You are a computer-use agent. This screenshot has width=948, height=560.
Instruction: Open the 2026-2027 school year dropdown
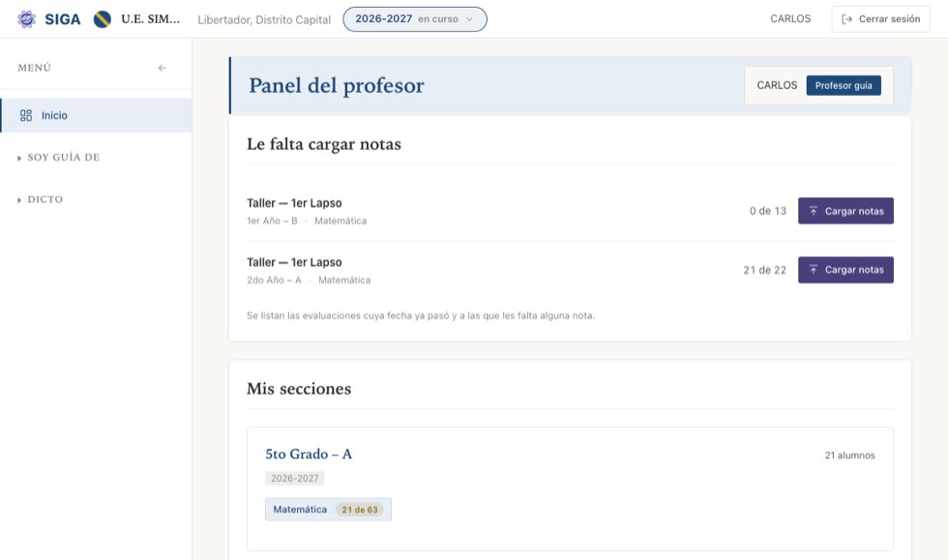pyautogui.click(x=415, y=19)
